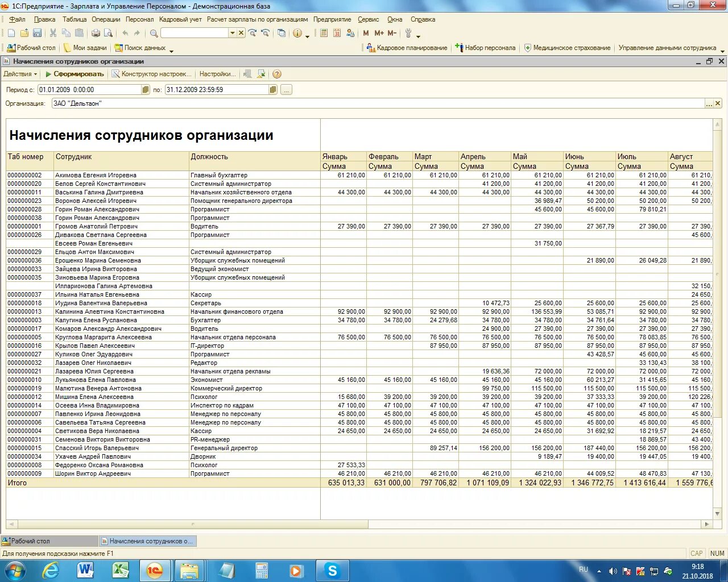Open the Сервис menu
This screenshot has height=582, width=728.
click(x=368, y=19)
